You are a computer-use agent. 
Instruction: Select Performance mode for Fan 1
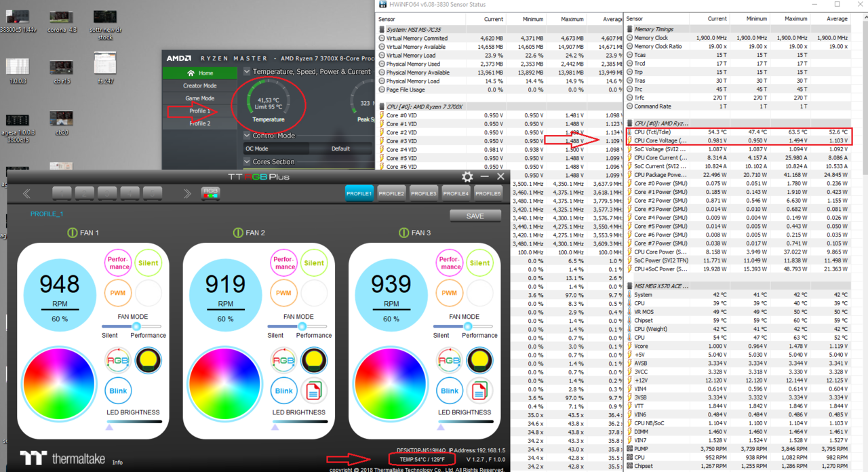118,262
